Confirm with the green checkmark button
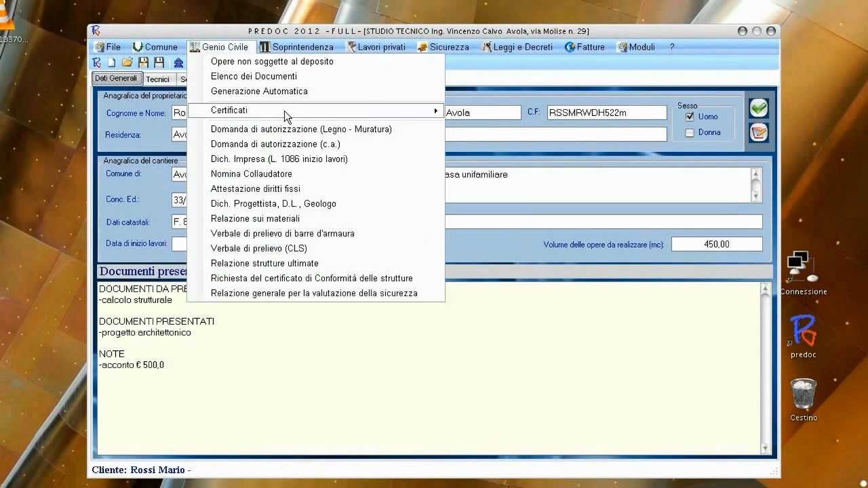Viewport: 868px width, 488px height. [x=759, y=108]
